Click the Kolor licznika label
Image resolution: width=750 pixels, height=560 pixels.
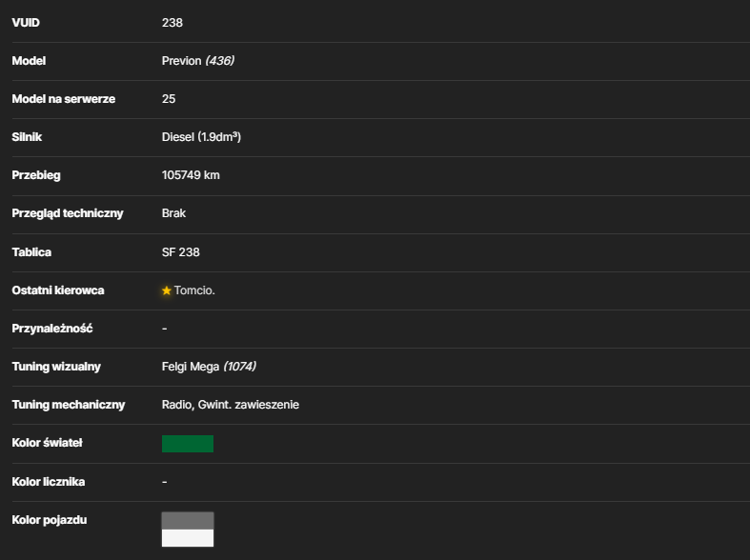[x=49, y=482]
